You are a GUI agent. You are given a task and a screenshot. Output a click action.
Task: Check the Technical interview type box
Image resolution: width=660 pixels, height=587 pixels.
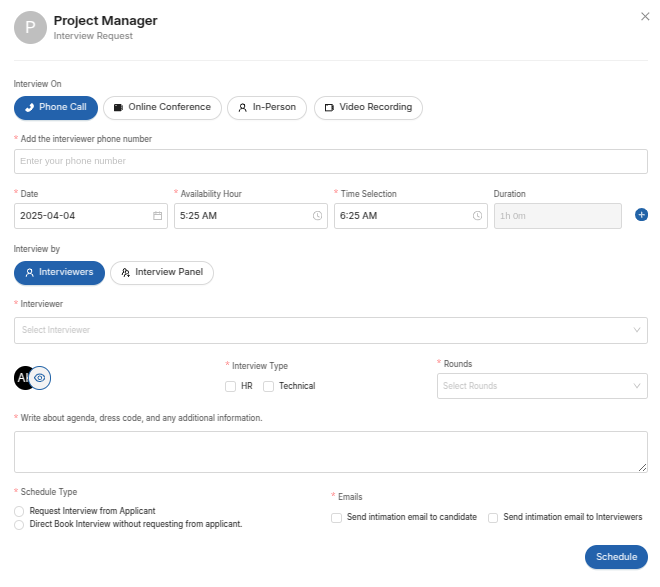pos(268,386)
